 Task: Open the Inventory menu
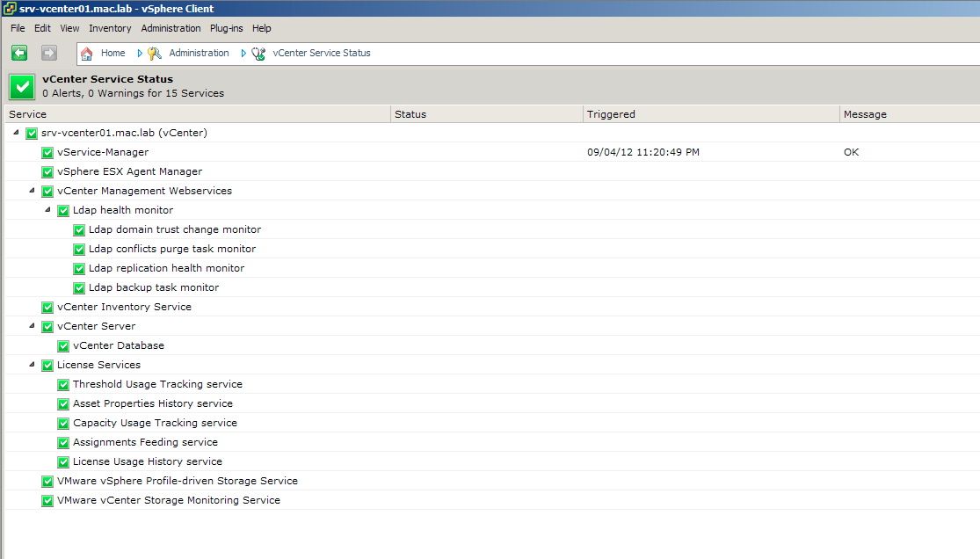point(110,28)
